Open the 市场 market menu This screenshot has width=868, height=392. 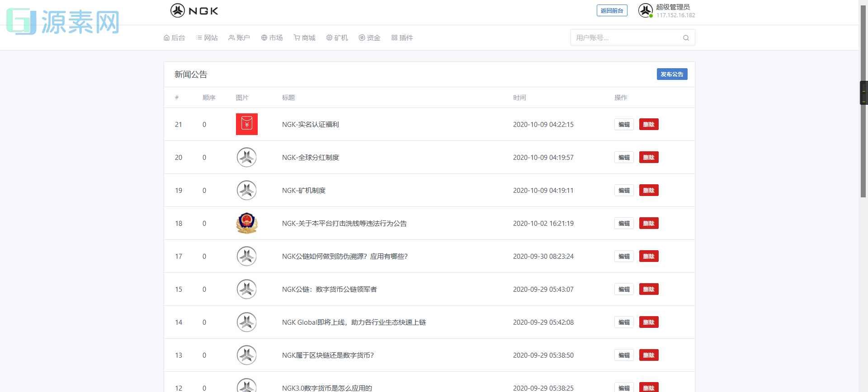coord(272,38)
